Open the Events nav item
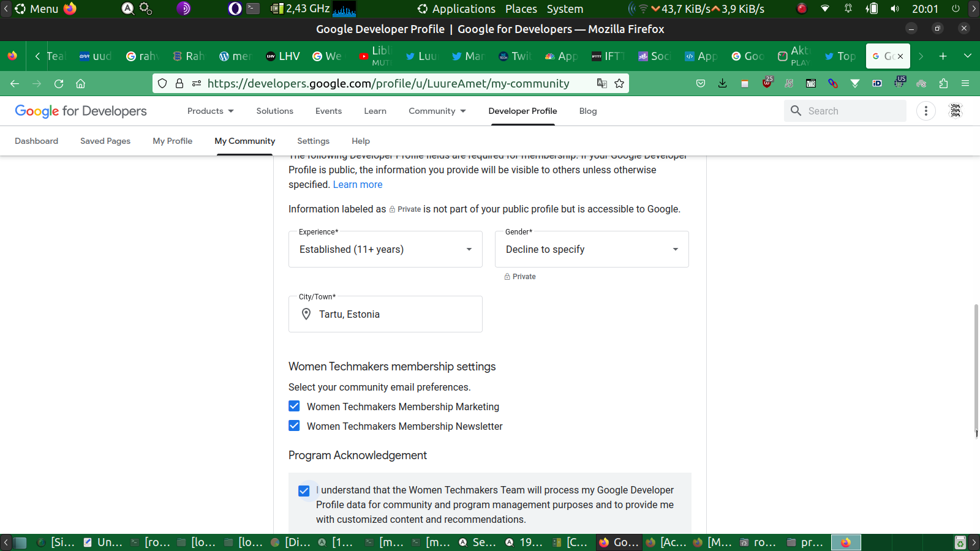980x551 pixels. click(328, 111)
